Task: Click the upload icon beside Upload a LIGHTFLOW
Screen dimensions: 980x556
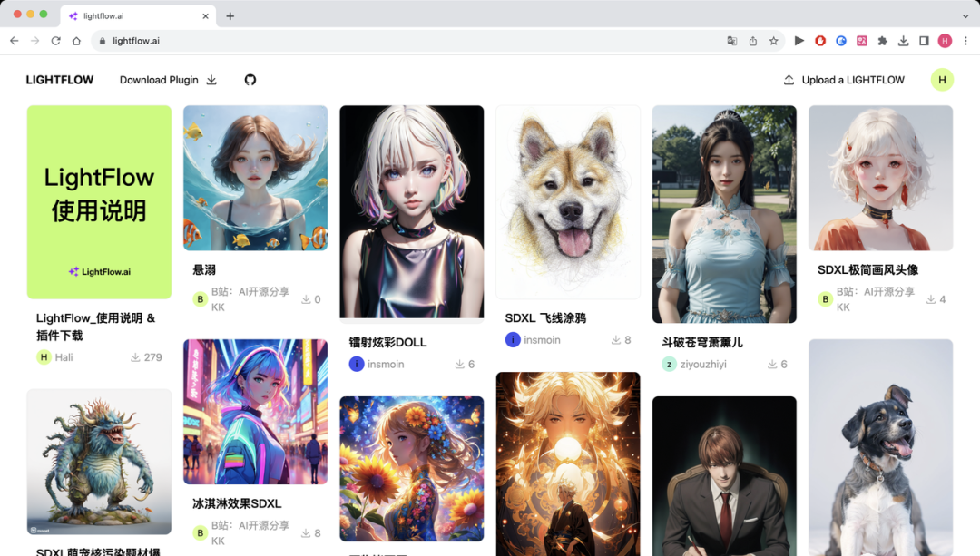Action: pos(789,80)
